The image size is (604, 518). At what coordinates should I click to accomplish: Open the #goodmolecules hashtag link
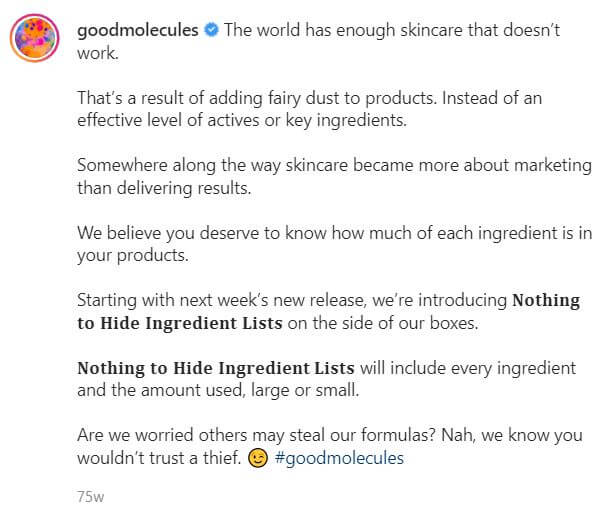tap(339, 458)
